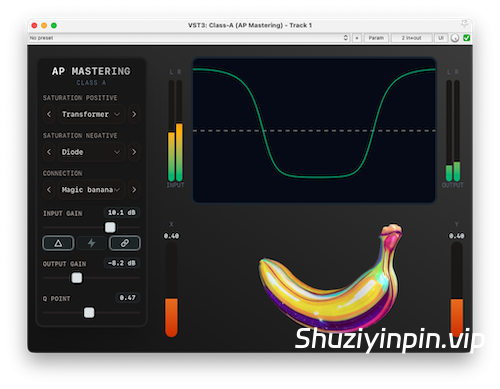Open the Transformer saturation dropdown
500x389 pixels.
(91, 114)
